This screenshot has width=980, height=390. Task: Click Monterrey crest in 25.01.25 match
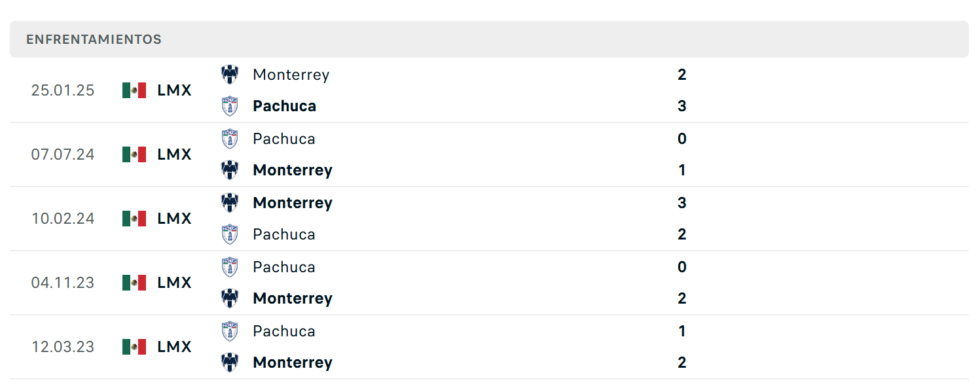click(x=230, y=75)
